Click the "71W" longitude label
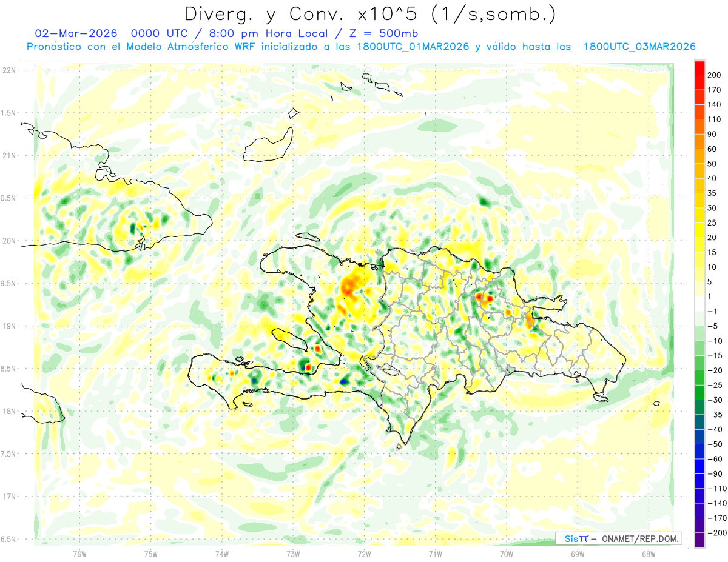This screenshot has height=562, width=728. [x=435, y=554]
